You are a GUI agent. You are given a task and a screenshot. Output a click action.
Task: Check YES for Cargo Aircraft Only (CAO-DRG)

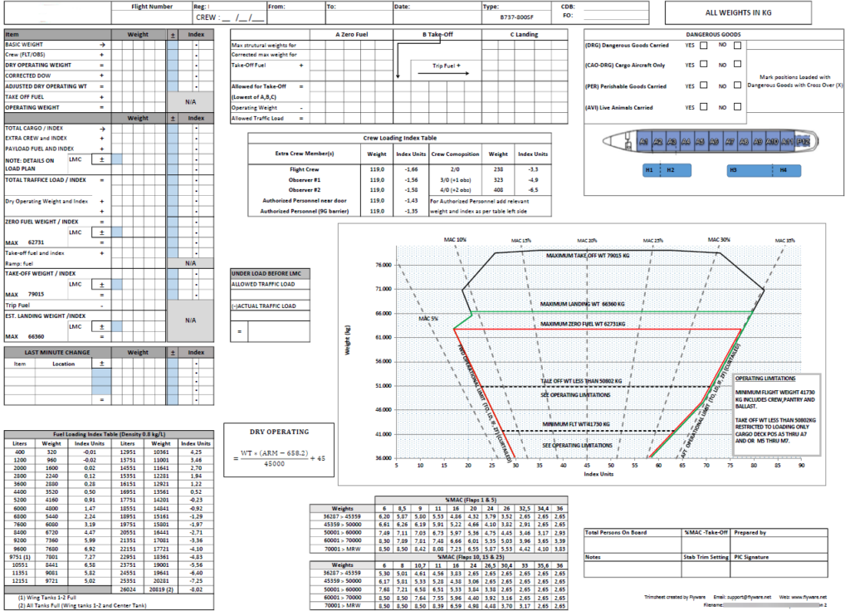point(704,64)
